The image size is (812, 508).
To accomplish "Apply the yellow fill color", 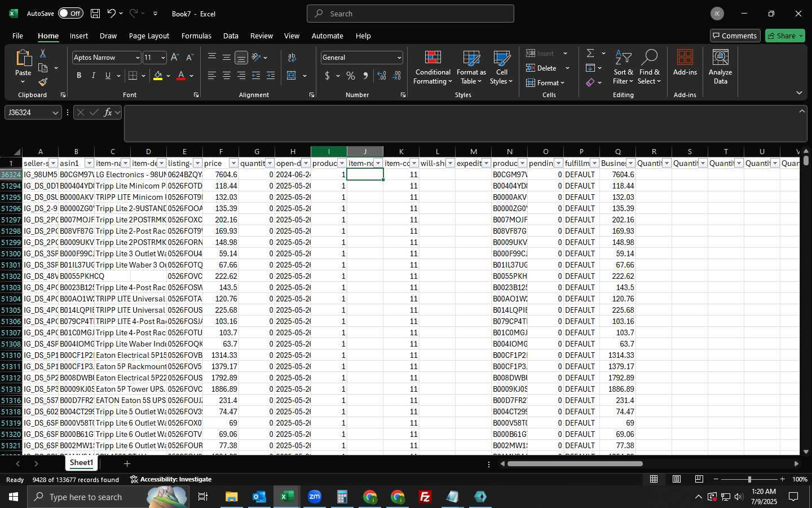I will tap(158, 76).
